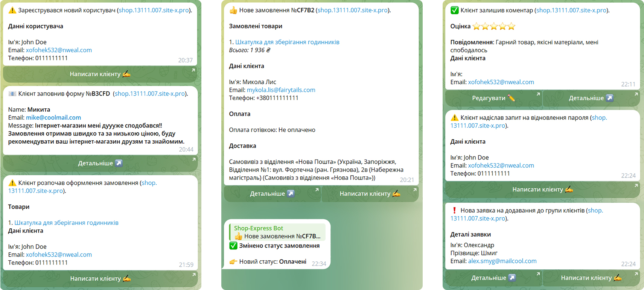644x290 pixels.
Task: Click the pointing hand icon beside Новий статус
Action: [x=233, y=262]
